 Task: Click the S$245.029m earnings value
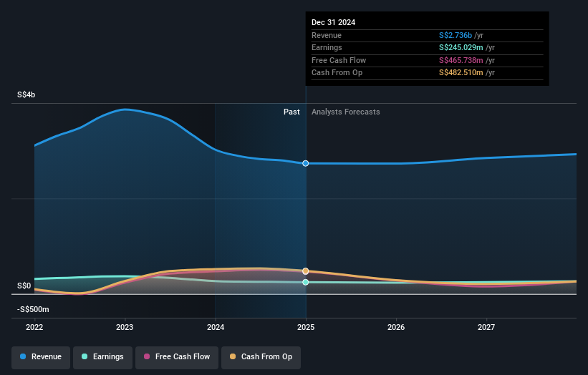click(x=461, y=47)
